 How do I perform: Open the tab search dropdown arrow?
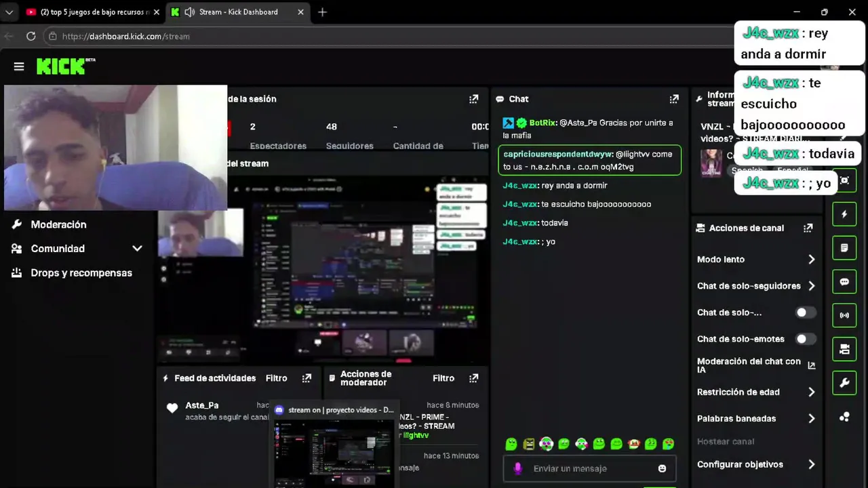9,12
